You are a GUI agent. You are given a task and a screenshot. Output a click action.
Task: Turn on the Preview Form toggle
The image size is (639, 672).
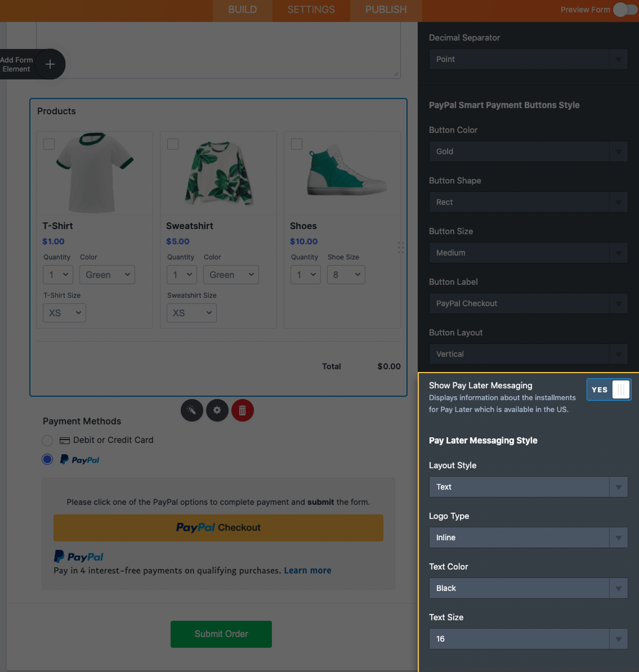click(625, 9)
